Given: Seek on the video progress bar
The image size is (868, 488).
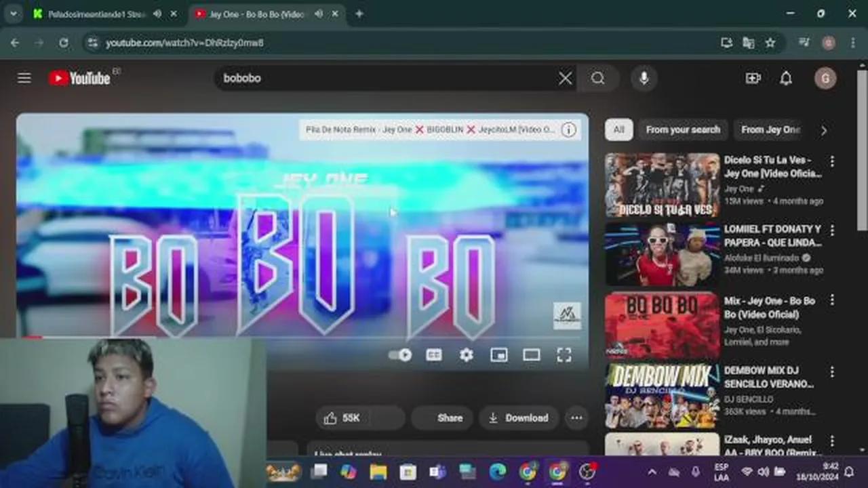Looking at the screenshot, I should pos(302,337).
